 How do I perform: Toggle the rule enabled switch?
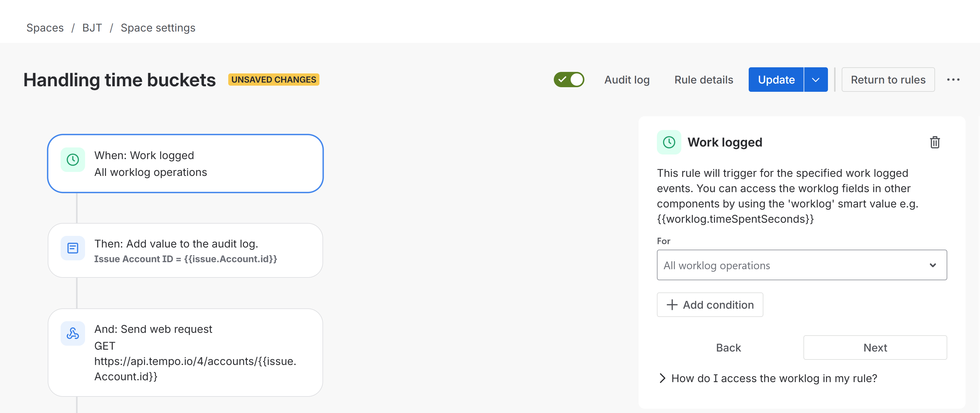pos(569,80)
